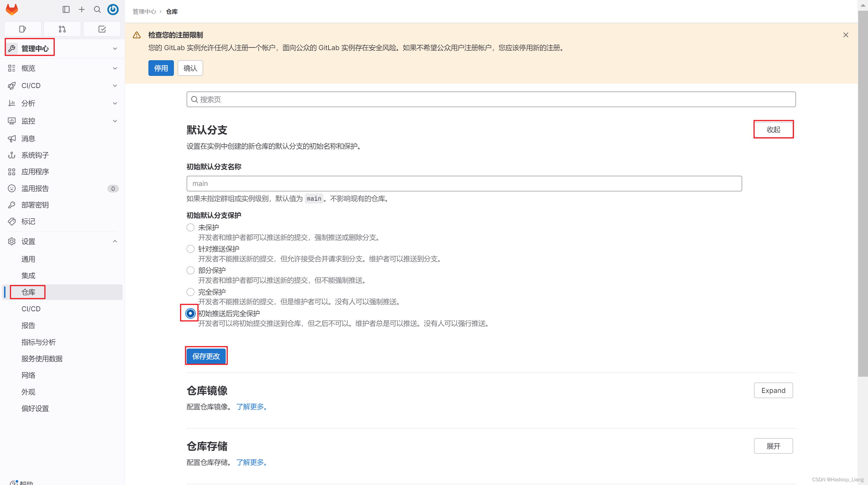Select the 未保护 radio option
Viewport: 868px width, 485px height.
coord(190,227)
